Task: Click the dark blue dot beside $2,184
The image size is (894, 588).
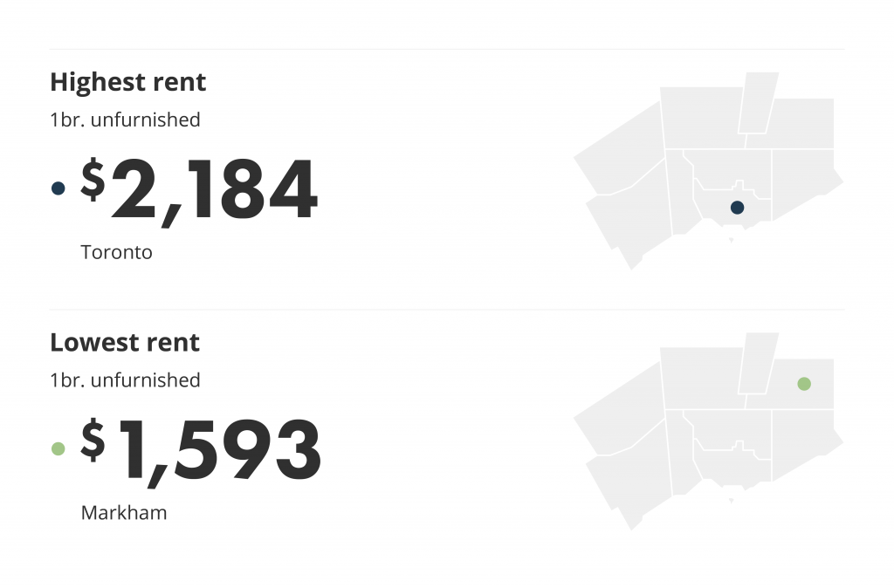Action: click(x=58, y=188)
